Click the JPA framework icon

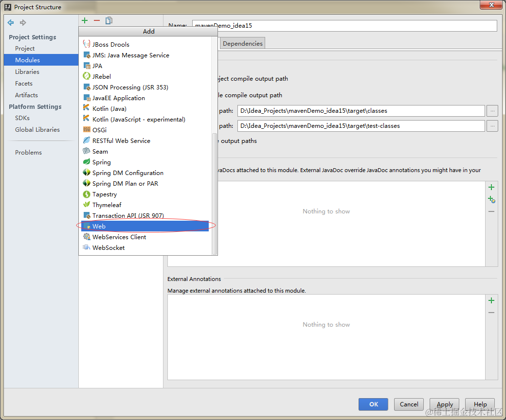87,66
